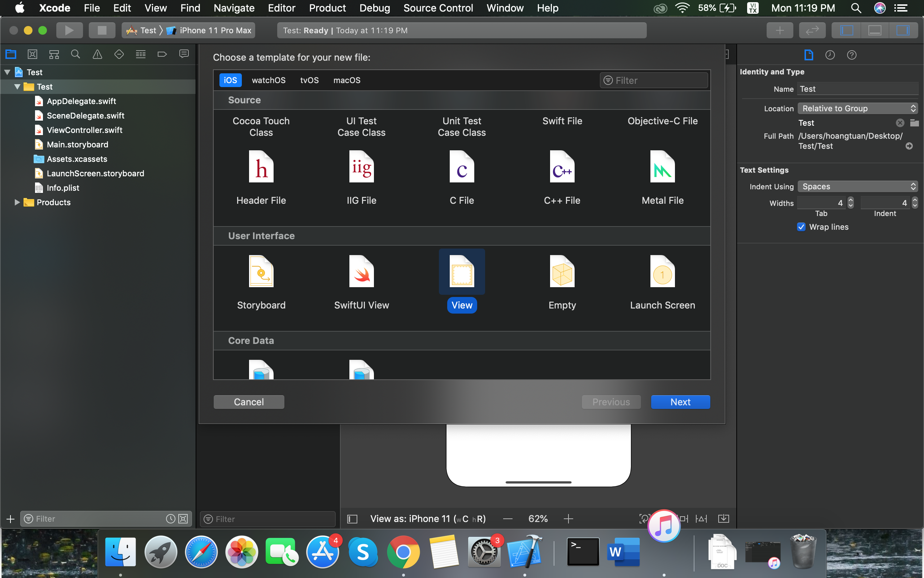Viewport: 924px width, 578px height.
Task: Open the Symbol navigator
Action: [54, 54]
